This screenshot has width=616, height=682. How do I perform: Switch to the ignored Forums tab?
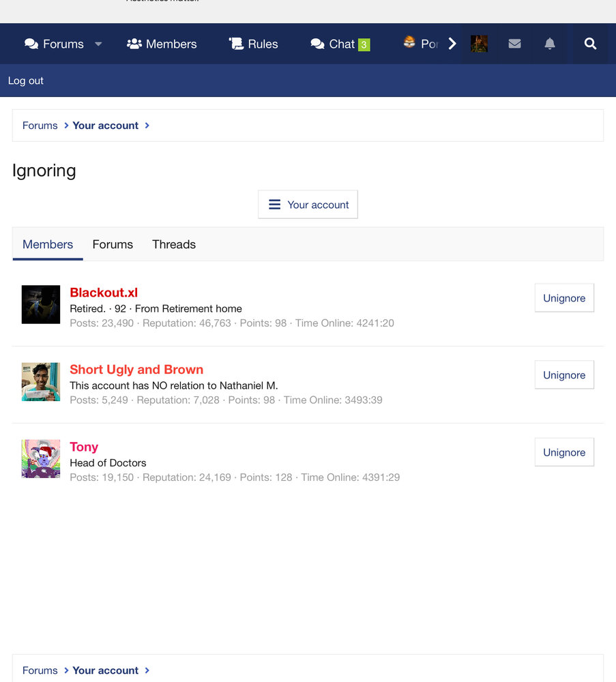tap(113, 244)
